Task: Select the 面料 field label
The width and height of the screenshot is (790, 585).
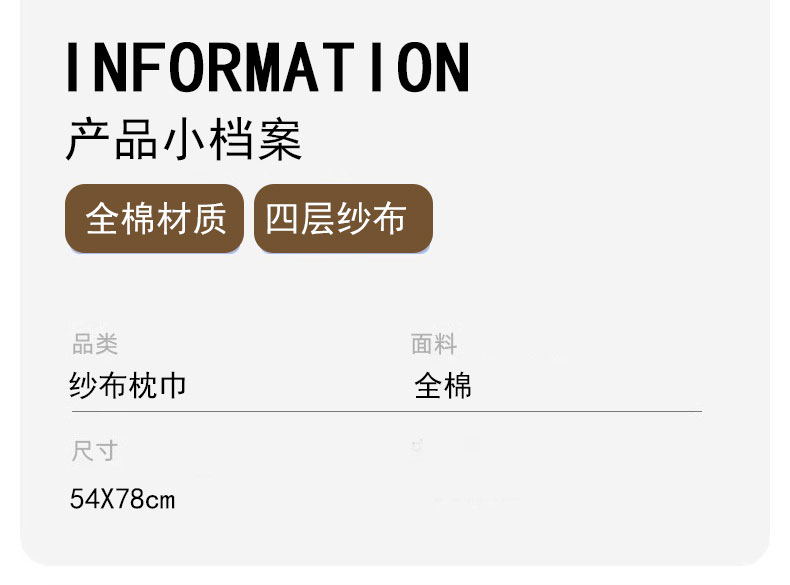Action: click(434, 345)
